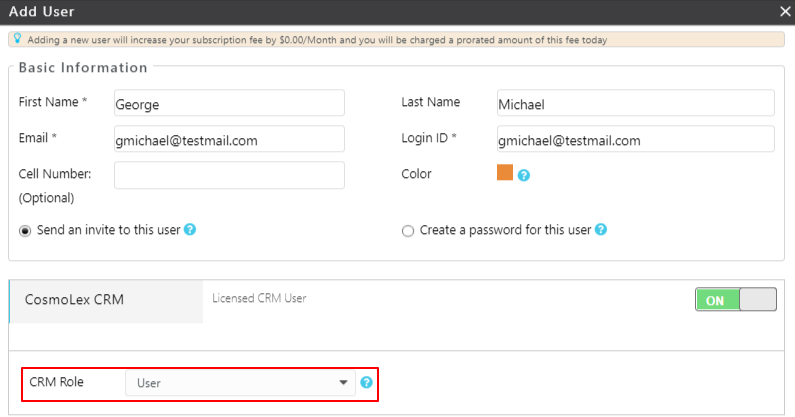Viewport: 795px width, 417px height.
Task: Expand the CRM Role dropdown
Action: pyautogui.click(x=240, y=383)
